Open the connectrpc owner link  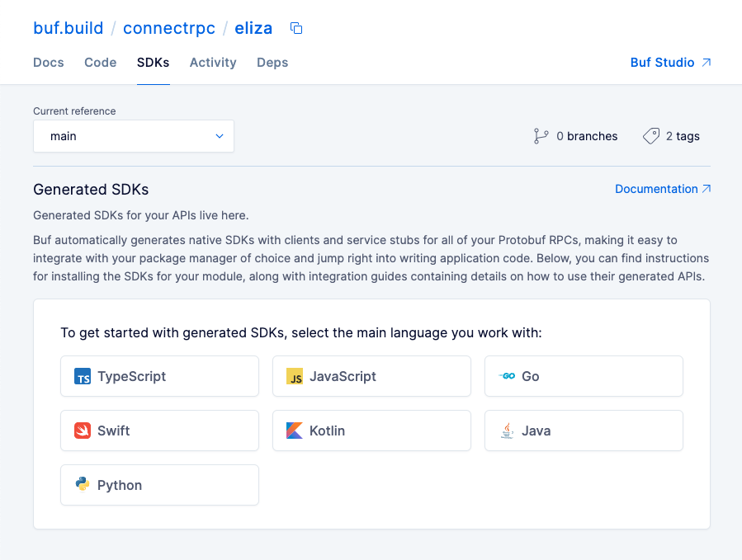tap(169, 28)
